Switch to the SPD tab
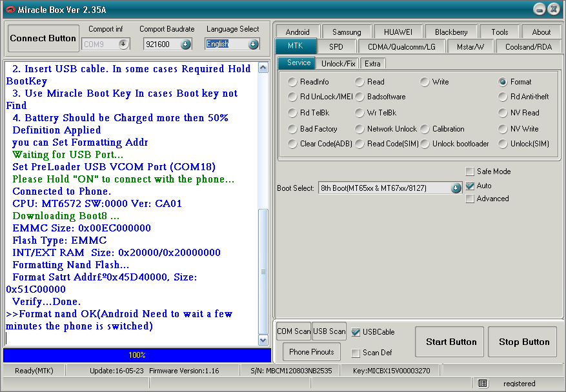This screenshot has width=566, height=392. (x=336, y=46)
